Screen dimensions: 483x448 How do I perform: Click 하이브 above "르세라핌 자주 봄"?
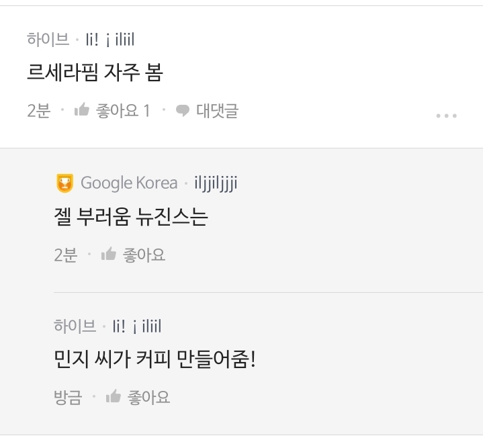pos(48,40)
